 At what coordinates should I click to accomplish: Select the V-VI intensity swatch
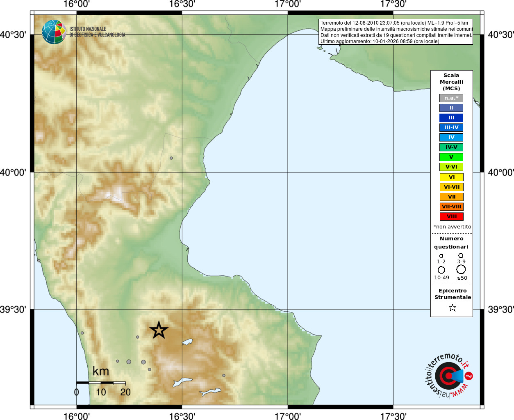pyautogui.click(x=451, y=167)
